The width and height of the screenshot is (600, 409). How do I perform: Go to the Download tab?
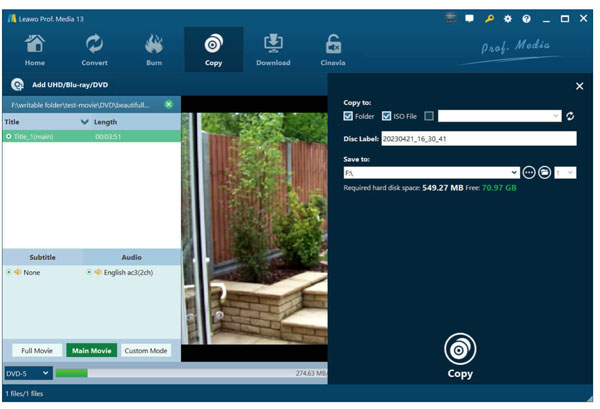(272, 49)
